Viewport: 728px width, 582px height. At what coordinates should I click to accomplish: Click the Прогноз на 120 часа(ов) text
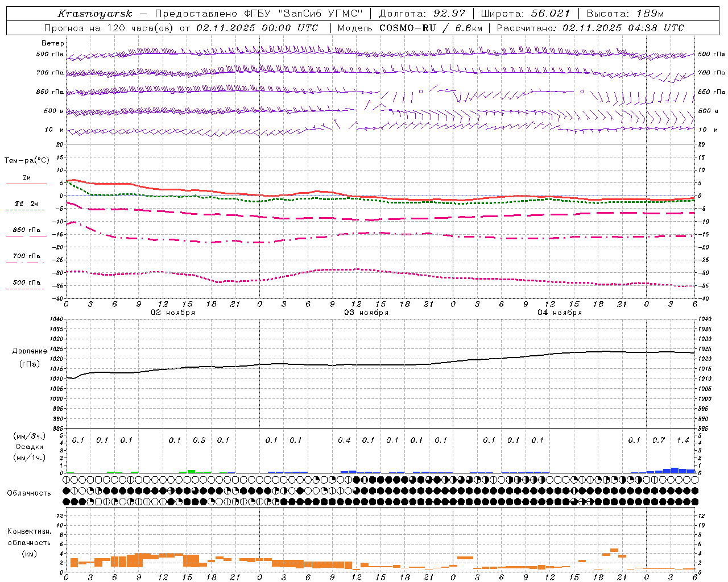pyautogui.click(x=110, y=28)
